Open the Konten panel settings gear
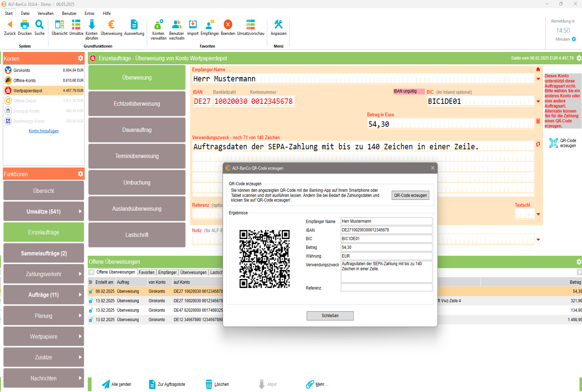 pos(80,58)
